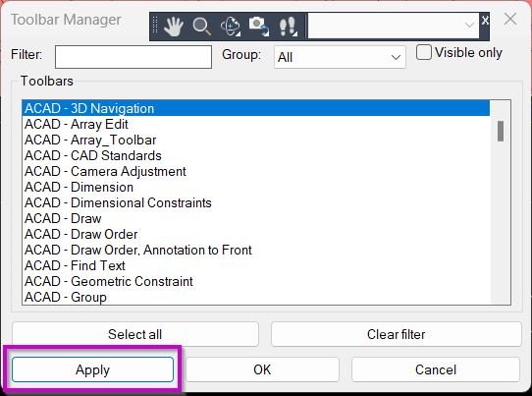Viewport: 532px width, 396px height.
Task: Select ACAD - Draw Order entry
Action: (x=256, y=234)
